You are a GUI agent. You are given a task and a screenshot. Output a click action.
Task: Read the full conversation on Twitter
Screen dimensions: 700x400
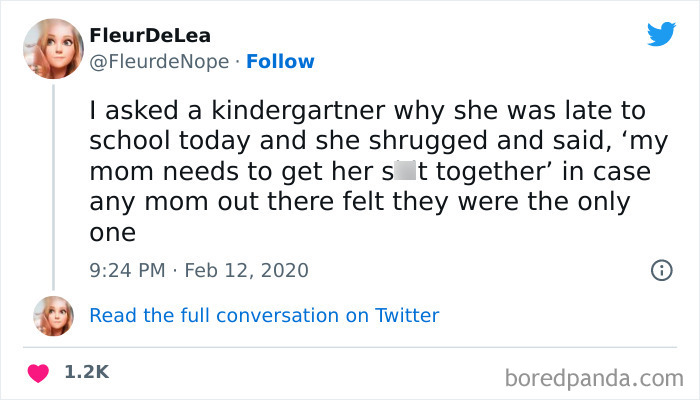(264, 315)
